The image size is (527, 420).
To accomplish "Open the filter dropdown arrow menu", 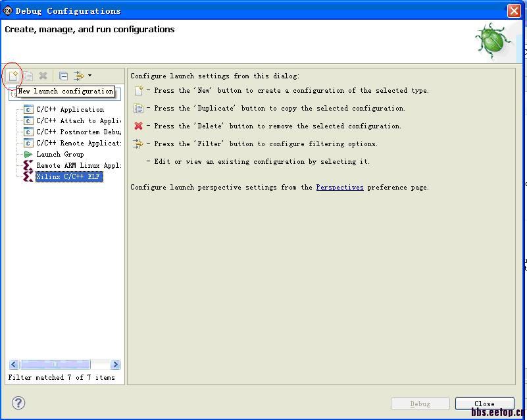I will pyautogui.click(x=89, y=75).
